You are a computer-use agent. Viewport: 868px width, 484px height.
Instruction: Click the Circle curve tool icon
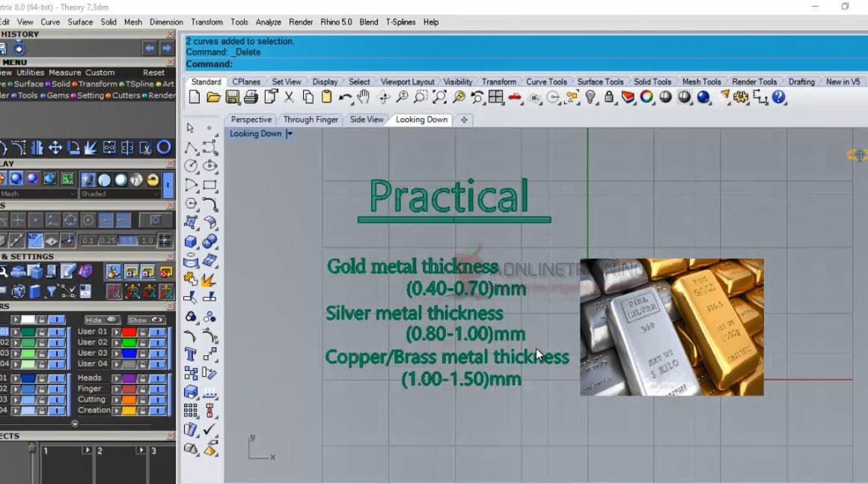coord(190,166)
